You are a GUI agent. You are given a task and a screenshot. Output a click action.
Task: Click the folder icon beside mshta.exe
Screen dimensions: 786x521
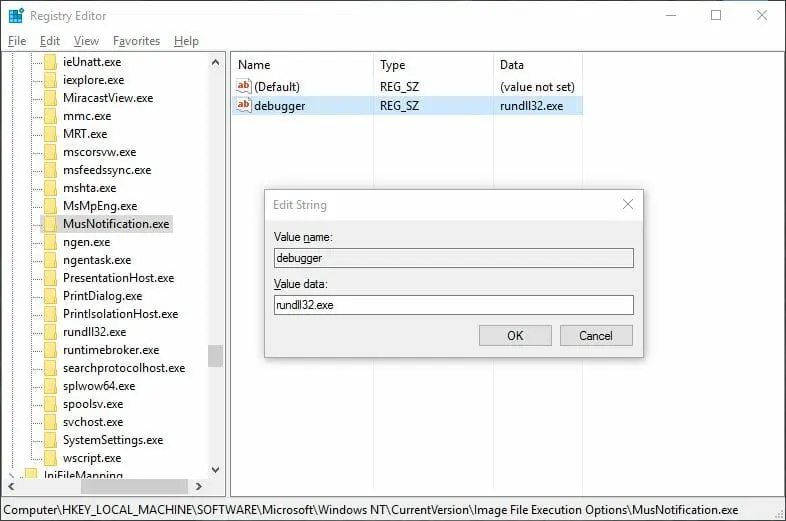pos(50,188)
